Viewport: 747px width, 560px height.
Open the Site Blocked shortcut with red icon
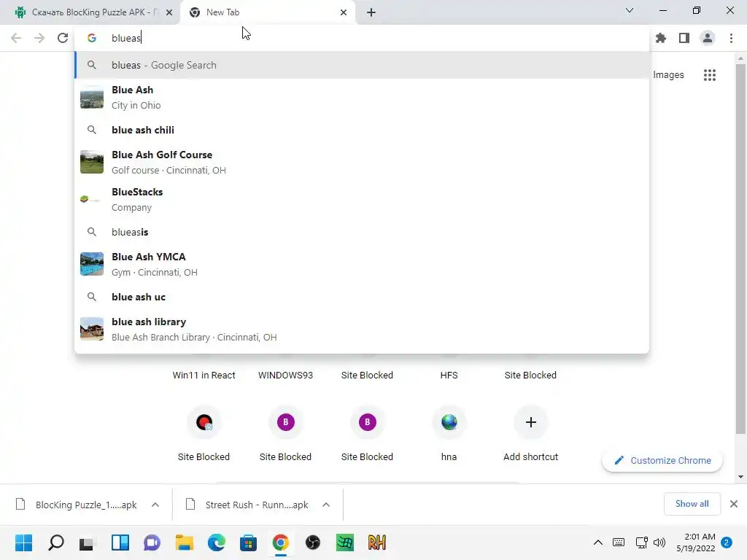(x=204, y=422)
